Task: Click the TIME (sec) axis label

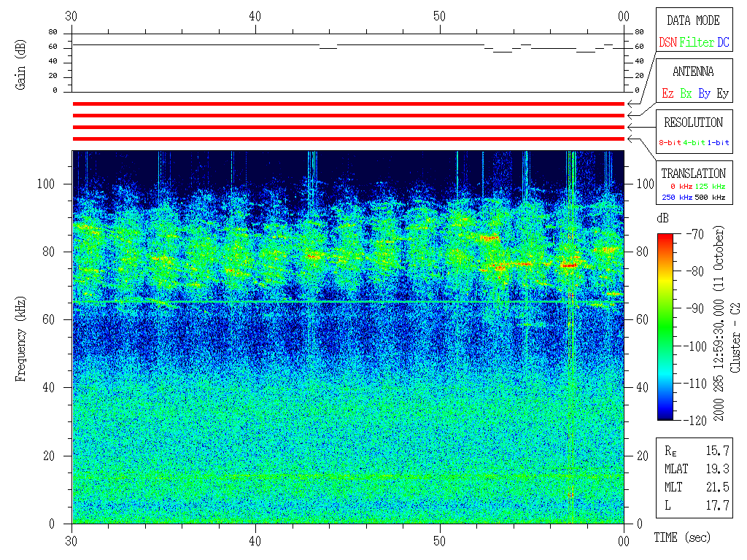Action: 681,538
